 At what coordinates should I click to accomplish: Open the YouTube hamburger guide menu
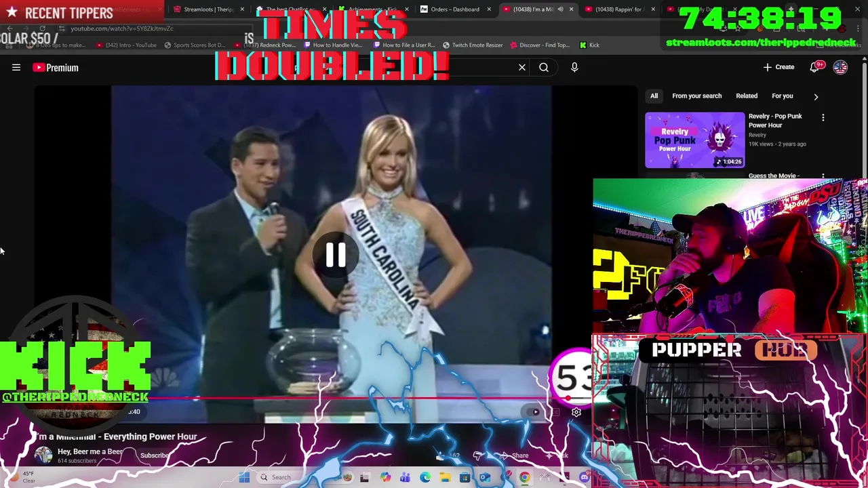point(16,68)
